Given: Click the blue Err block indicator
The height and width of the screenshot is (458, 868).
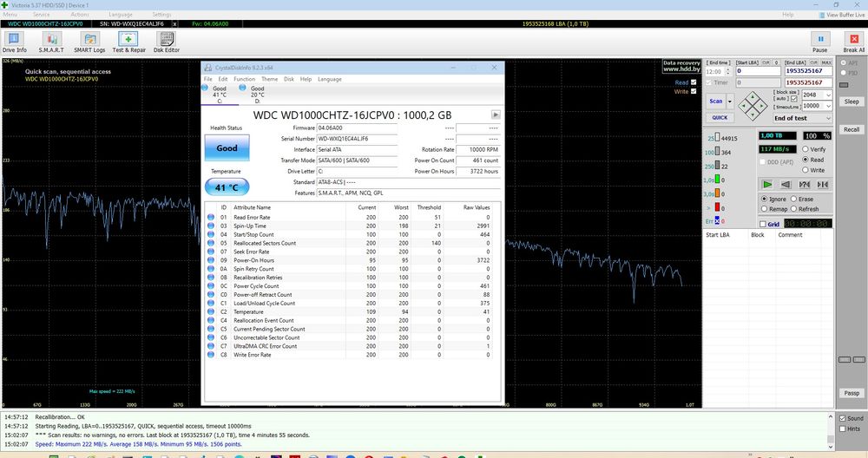Looking at the screenshot, I should pos(718,220).
